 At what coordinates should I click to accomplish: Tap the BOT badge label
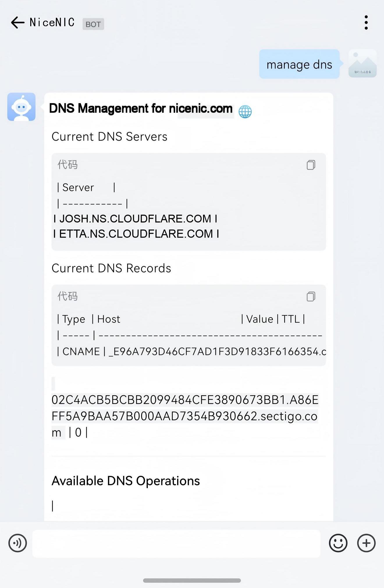point(93,24)
